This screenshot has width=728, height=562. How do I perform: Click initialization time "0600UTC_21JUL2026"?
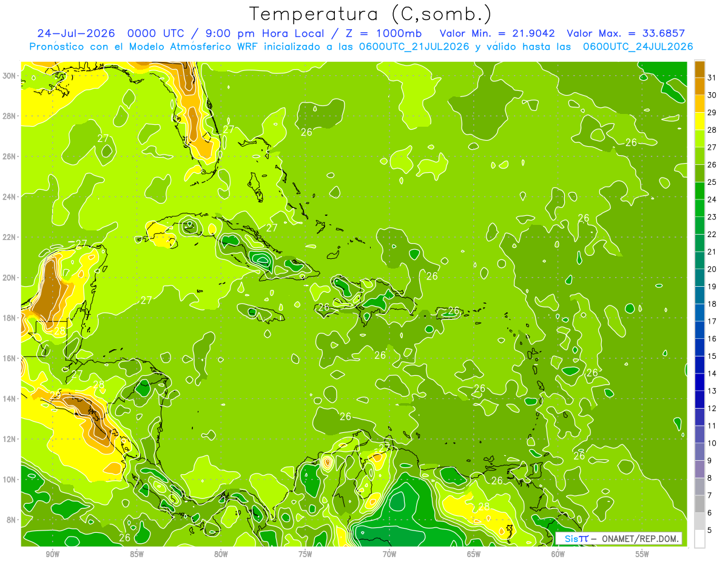[x=414, y=47]
